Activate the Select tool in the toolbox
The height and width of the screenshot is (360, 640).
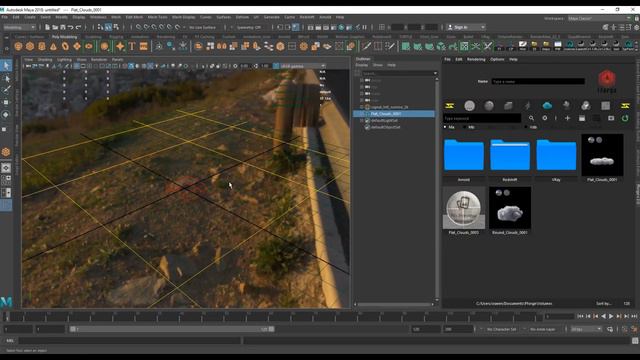point(6,66)
